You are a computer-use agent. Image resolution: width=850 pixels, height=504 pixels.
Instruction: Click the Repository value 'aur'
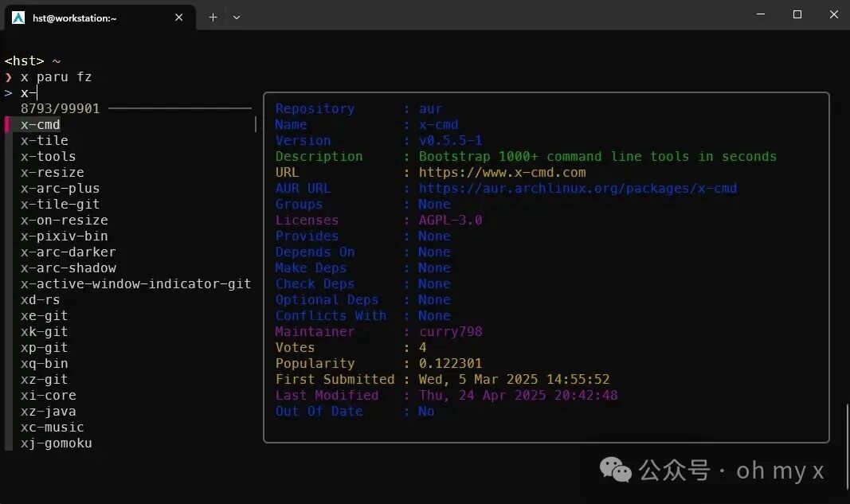(x=430, y=108)
